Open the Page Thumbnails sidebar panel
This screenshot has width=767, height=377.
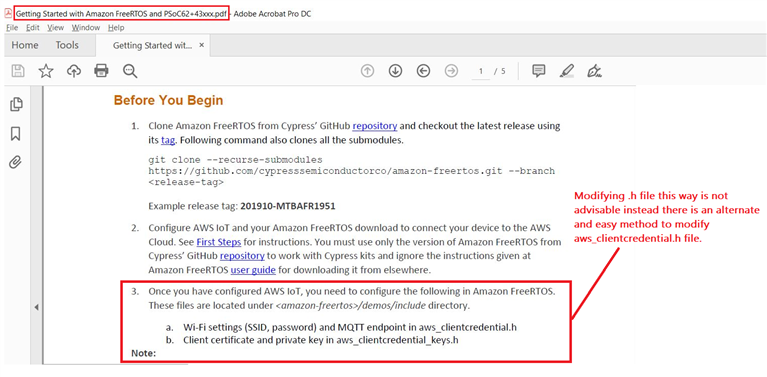tap(16, 104)
